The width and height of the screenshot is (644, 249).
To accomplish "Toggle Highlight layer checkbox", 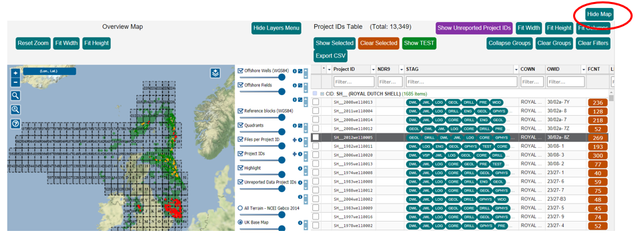I will 241,168.
